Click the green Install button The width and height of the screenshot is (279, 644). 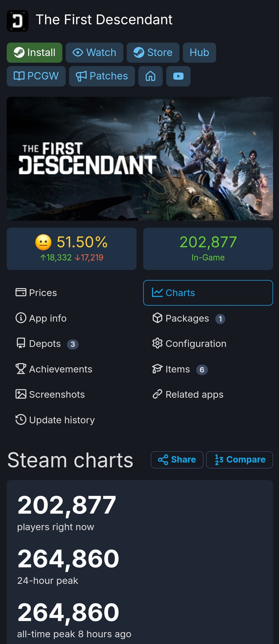34,53
